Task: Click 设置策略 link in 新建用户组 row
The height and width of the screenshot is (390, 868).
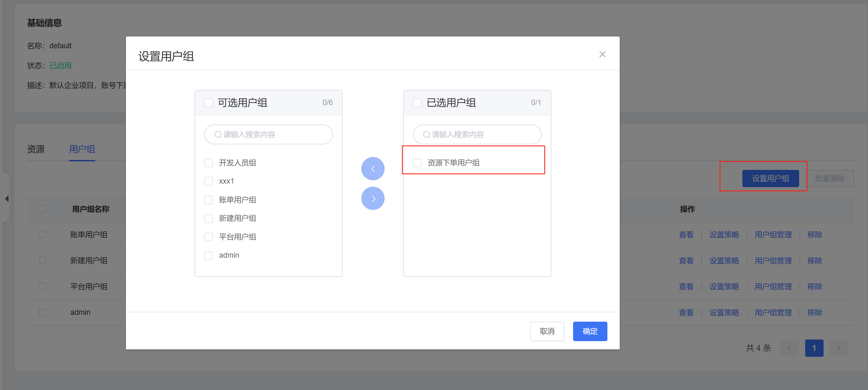Action: pos(724,260)
